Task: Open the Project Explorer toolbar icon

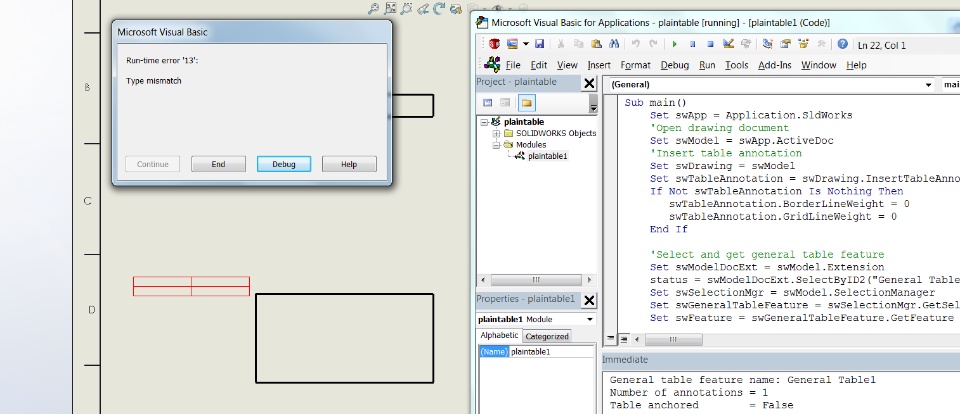Action: point(767,44)
